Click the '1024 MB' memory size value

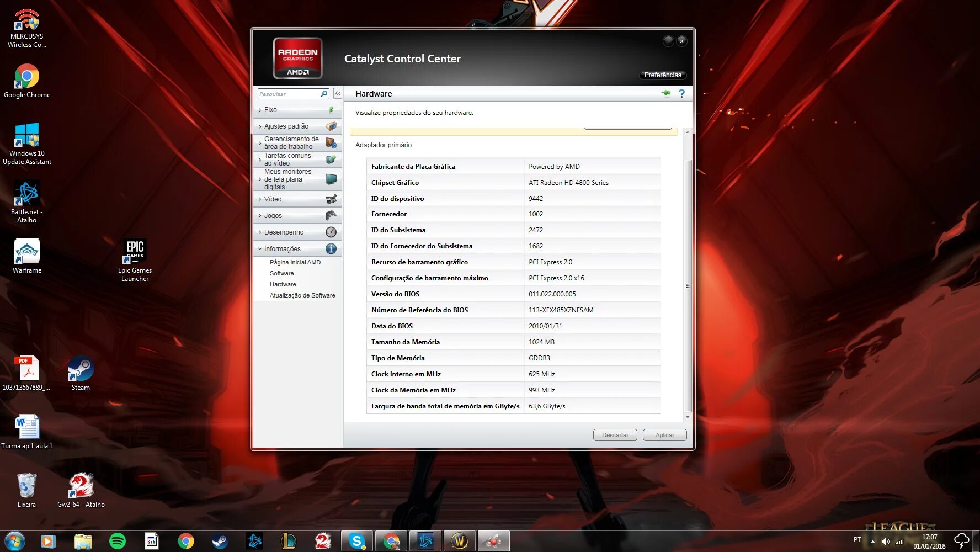541,342
